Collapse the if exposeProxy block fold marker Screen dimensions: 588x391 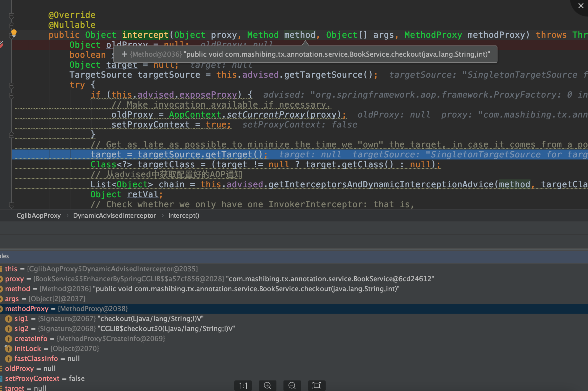(x=11, y=96)
